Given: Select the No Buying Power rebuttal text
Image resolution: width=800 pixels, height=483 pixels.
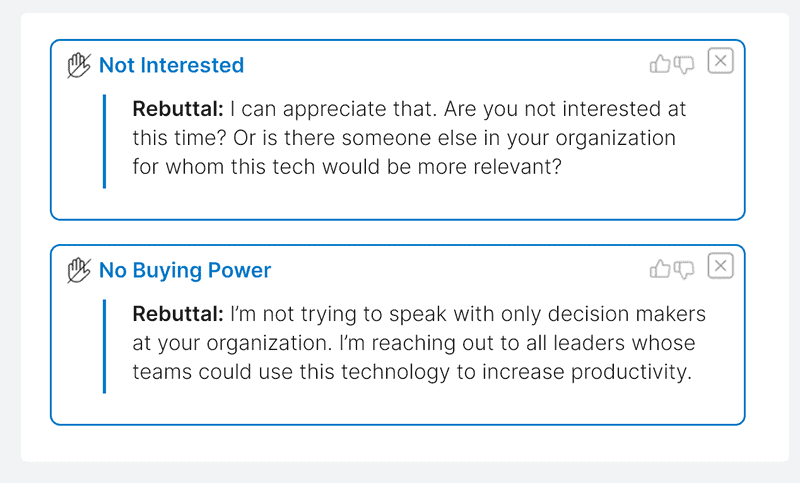Looking at the screenshot, I should (x=419, y=343).
